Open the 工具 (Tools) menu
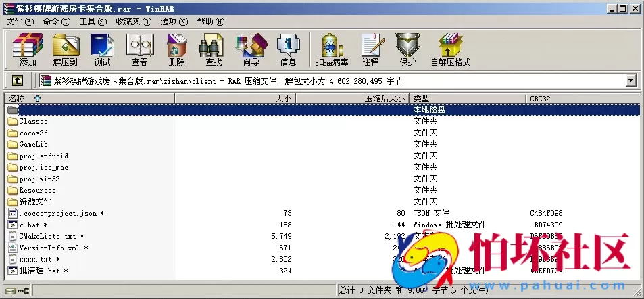The width and height of the screenshot is (644, 299). (93, 22)
